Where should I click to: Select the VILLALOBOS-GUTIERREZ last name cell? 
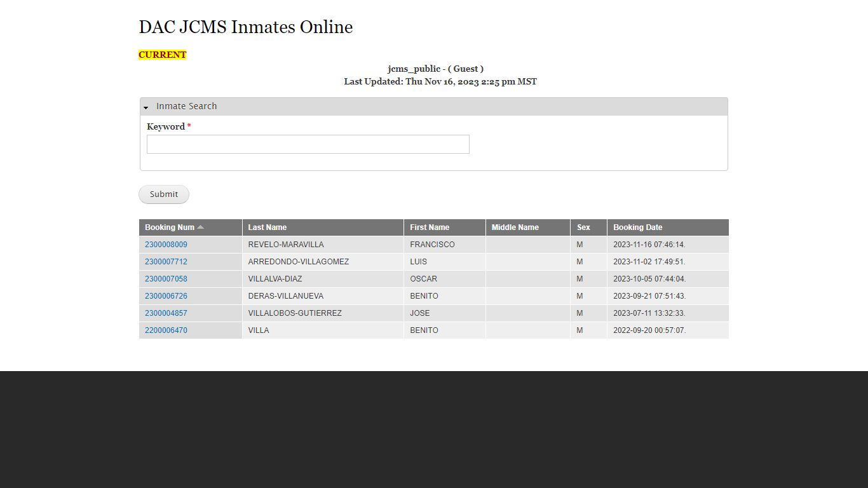[x=323, y=313]
